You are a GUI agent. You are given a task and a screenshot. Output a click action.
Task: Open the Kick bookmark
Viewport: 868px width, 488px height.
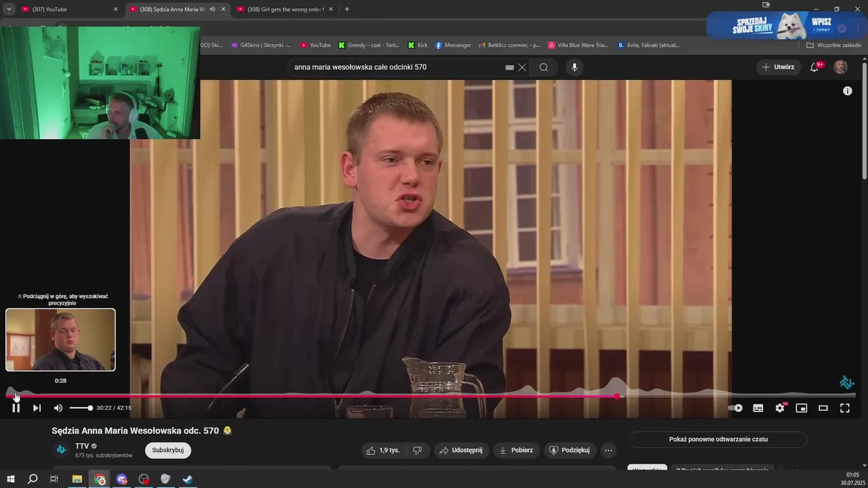click(418, 45)
